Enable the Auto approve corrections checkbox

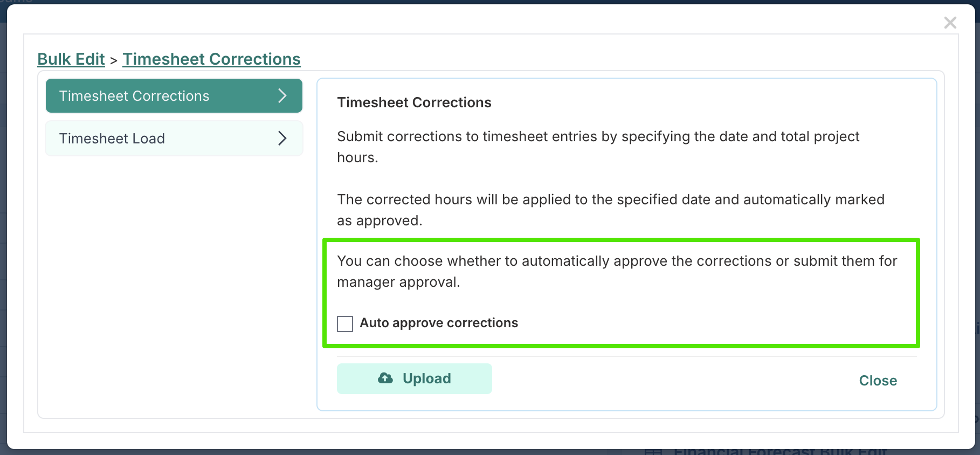(x=345, y=323)
